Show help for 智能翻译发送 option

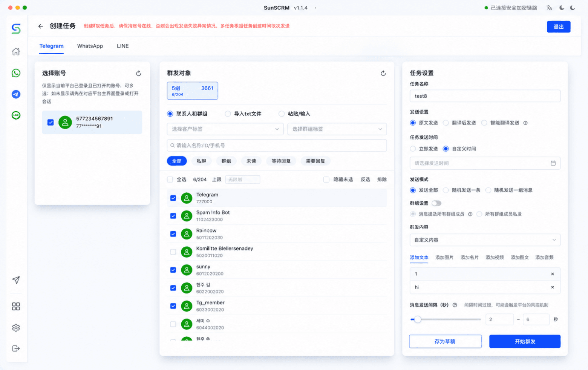pyautogui.click(x=525, y=123)
